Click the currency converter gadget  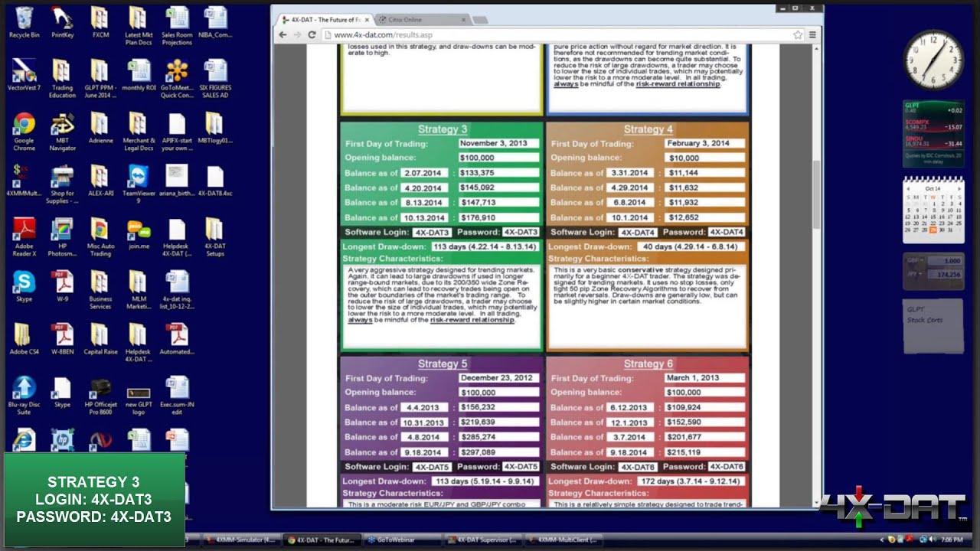(933, 272)
